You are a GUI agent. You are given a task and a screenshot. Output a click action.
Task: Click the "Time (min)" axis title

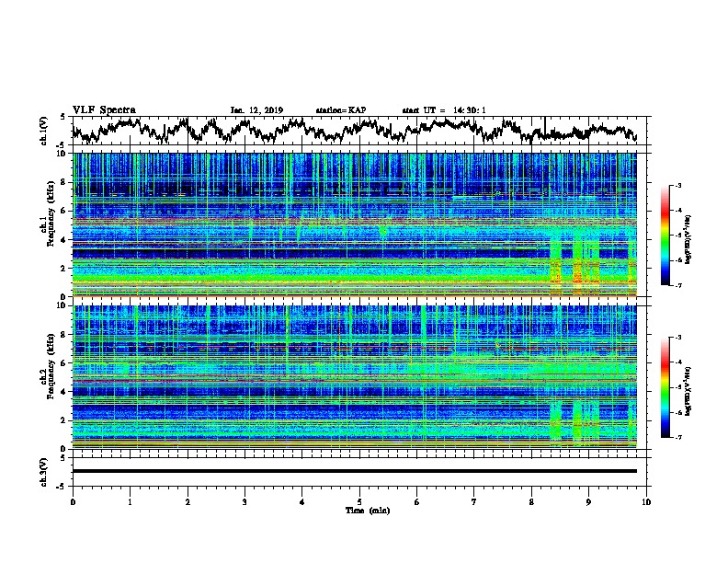[x=368, y=511]
